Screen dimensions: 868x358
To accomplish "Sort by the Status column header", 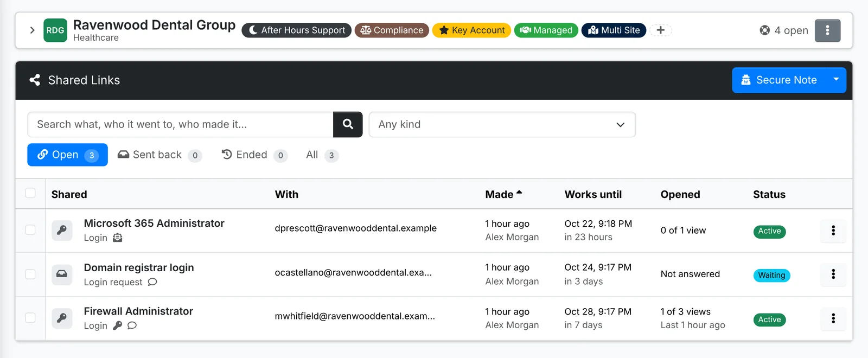I will 769,194.
